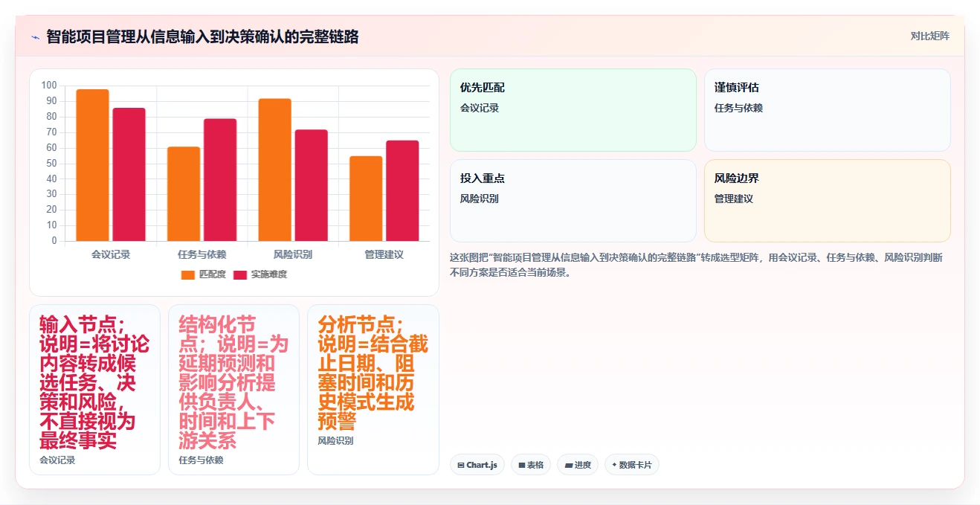Screen dimensions: 980x505
Task: Click the 匹配度 legend text
Action: [213, 274]
